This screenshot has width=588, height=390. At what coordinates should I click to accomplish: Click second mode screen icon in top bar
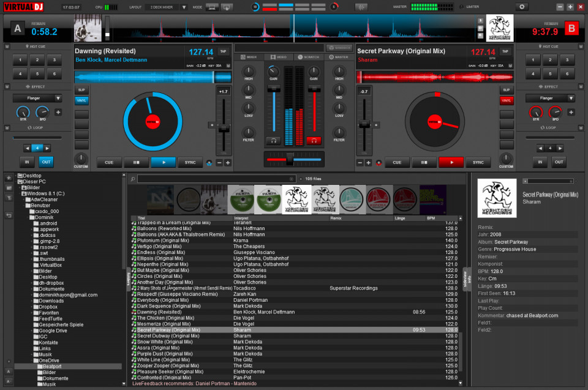point(226,7)
